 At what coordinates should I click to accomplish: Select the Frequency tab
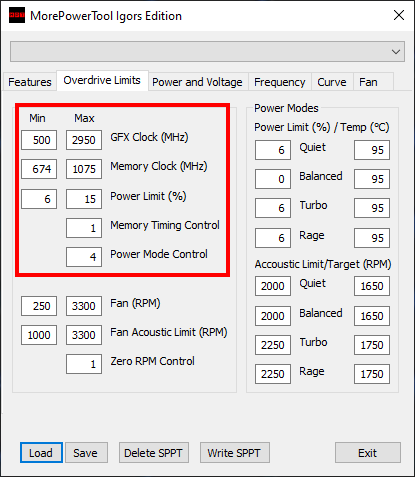tap(279, 82)
